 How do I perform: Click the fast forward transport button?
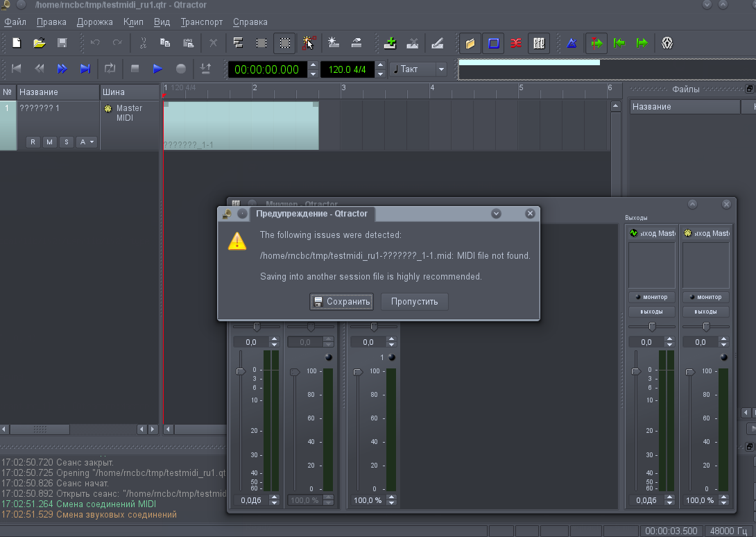pyautogui.click(x=62, y=69)
